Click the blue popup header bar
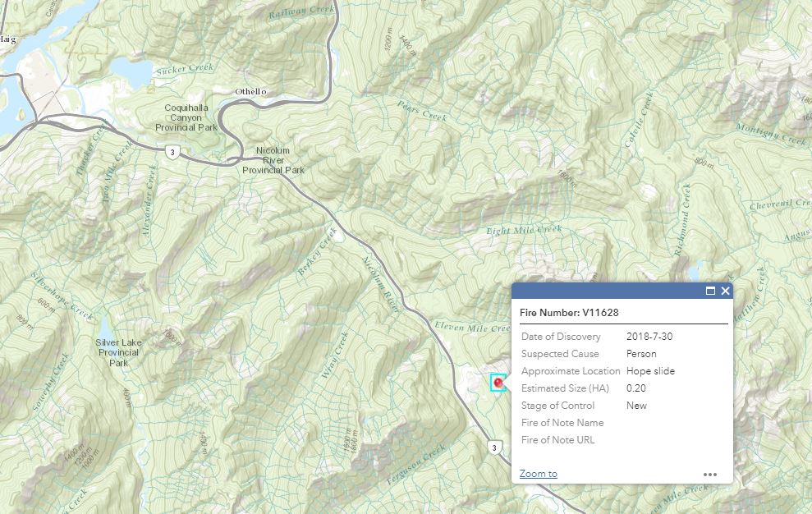 tap(608, 291)
